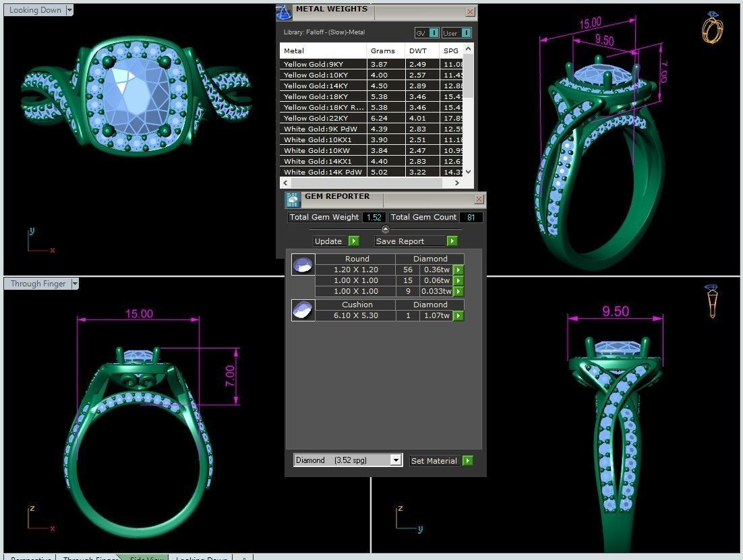Click the 6.10 X 5.30 cushion size cell
This screenshot has height=560, width=743.
(x=355, y=315)
